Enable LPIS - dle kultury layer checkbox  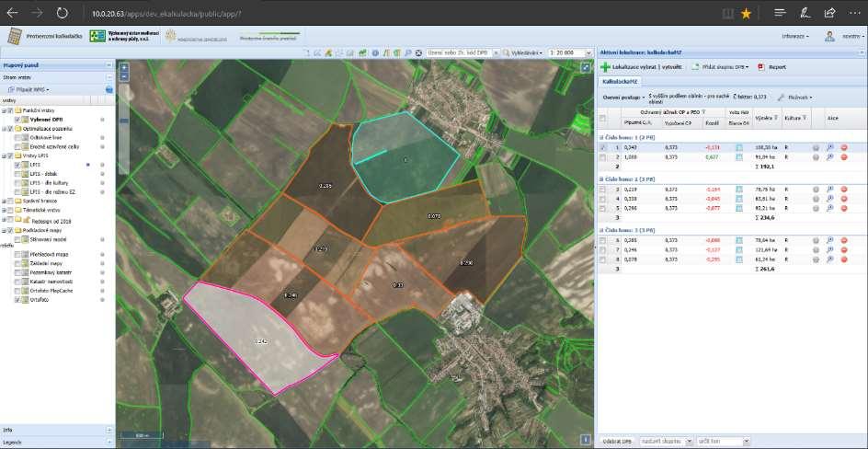coord(17,183)
